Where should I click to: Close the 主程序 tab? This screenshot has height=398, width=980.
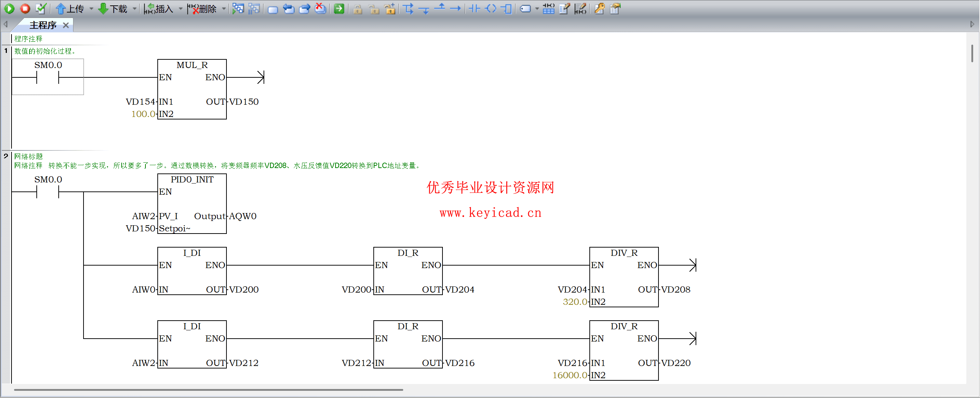click(x=66, y=25)
